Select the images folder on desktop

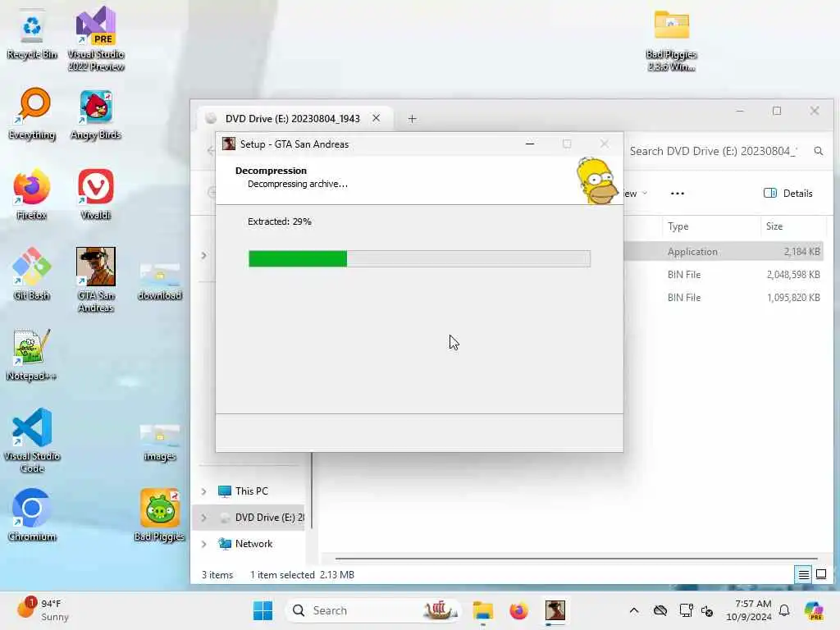click(x=160, y=441)
